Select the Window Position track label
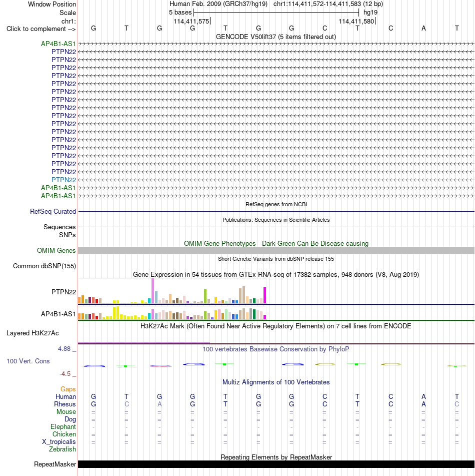 pyautogui.click(x=52, y=4)
